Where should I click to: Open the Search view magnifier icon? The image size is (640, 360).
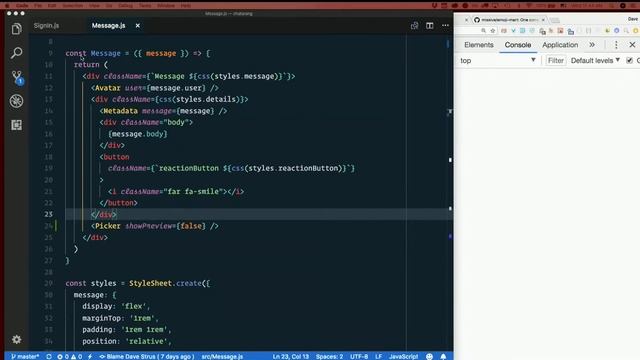coord(16,53)
